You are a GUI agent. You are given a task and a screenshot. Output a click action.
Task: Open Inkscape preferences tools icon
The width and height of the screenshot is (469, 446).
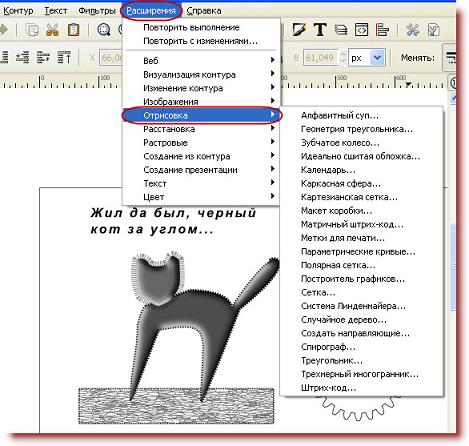(x=412, y=30)
